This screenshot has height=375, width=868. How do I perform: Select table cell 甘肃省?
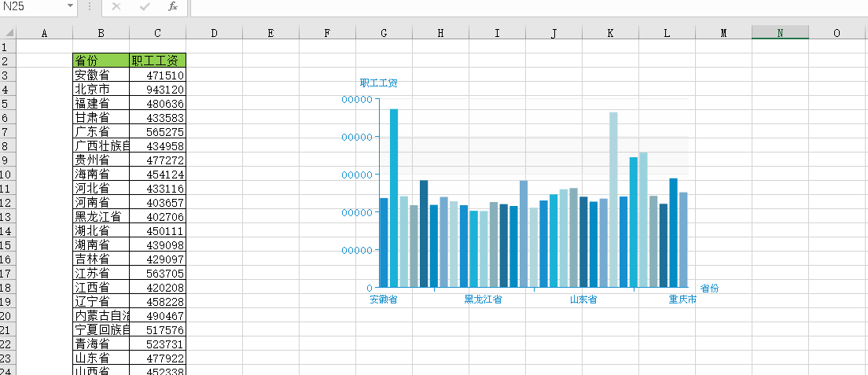click(x=101, y=117)
